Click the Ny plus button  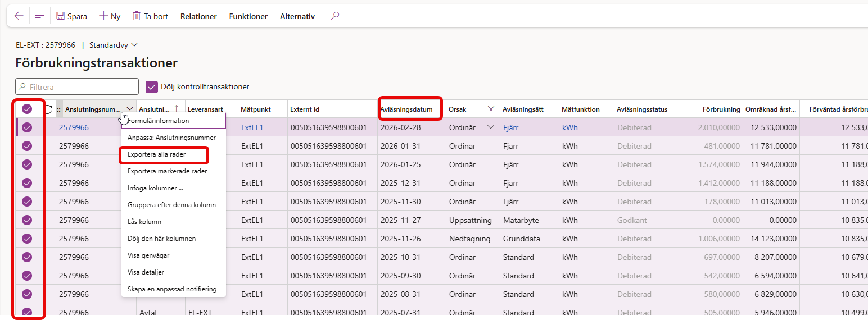point(110,16)
